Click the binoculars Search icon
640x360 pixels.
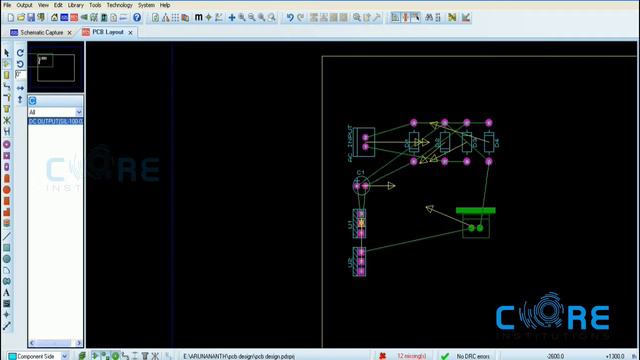(429, 18)
